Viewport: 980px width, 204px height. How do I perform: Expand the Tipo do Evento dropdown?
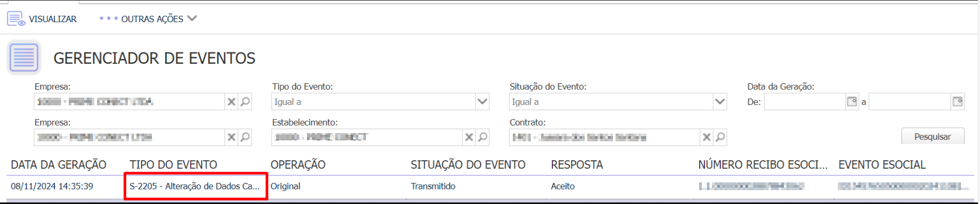click(x=482, y=102)
